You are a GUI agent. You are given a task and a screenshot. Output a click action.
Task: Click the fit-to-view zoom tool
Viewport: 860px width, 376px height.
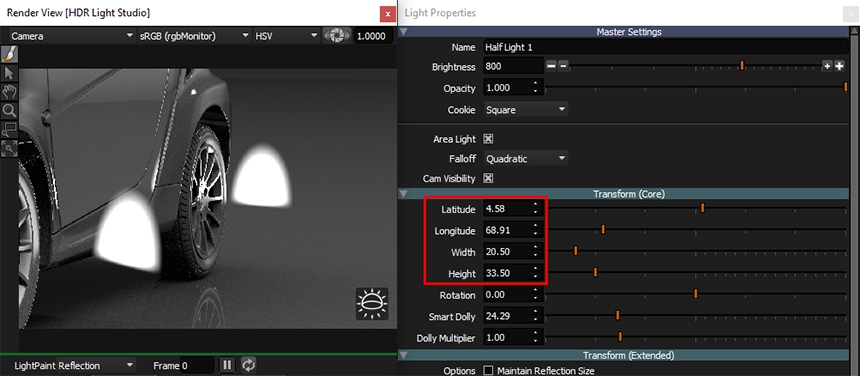(x=9, y=148)
